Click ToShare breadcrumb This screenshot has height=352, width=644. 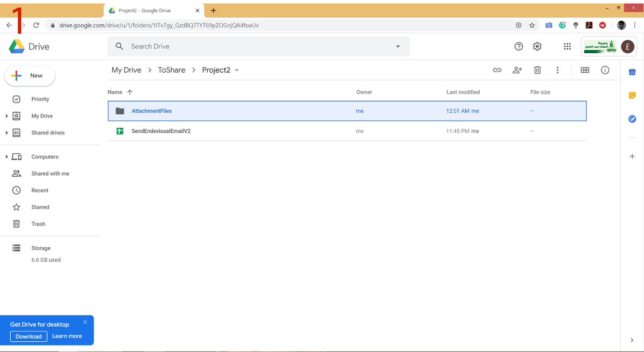[x=172, y=70]
